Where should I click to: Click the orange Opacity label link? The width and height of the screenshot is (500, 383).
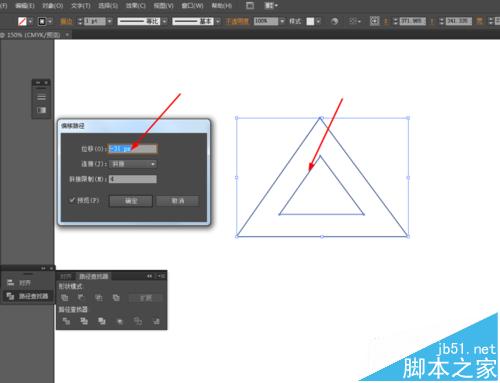(x=237, y=21)
